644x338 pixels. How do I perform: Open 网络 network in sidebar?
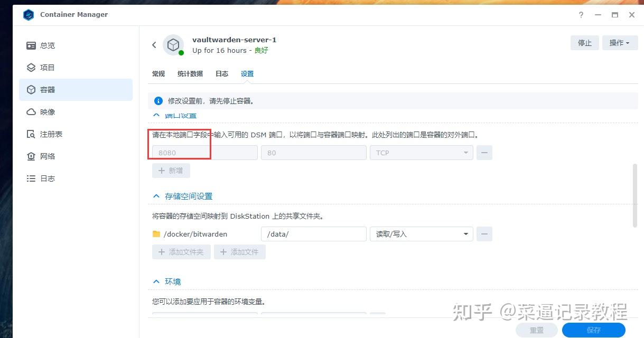[x=76, y=156]
